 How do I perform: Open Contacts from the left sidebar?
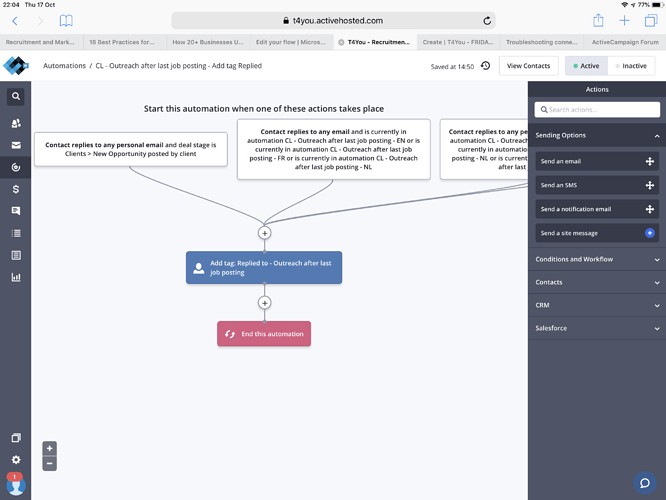(16, 123)
